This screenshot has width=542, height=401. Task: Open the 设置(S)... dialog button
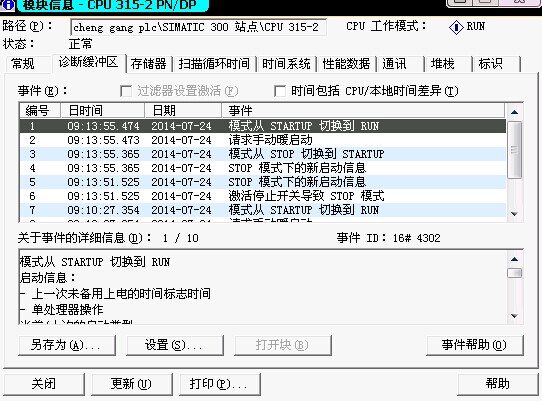(175, 345)
